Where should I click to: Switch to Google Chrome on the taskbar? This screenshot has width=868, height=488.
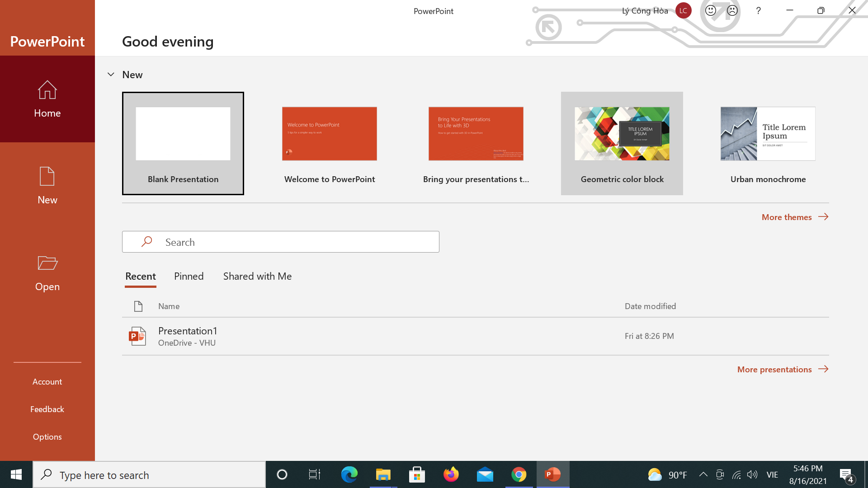click(x=519, y=474)
